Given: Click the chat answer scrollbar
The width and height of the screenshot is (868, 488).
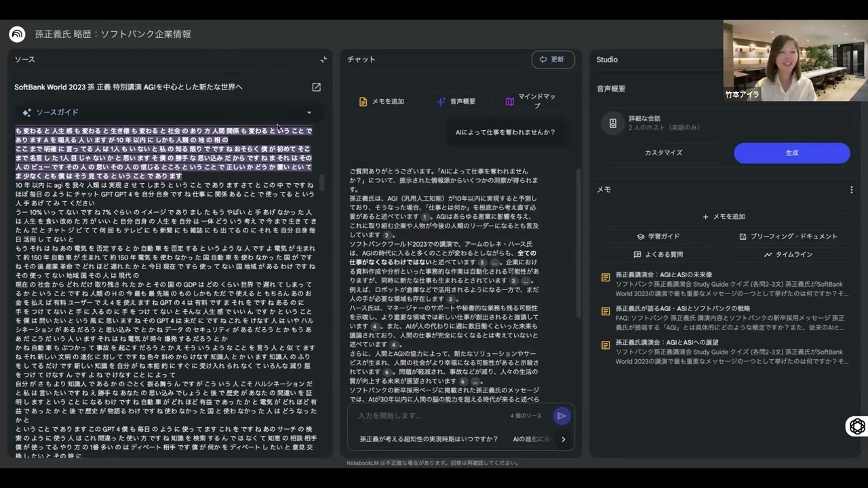Looking at the screenshot, I should click(578, 244).
